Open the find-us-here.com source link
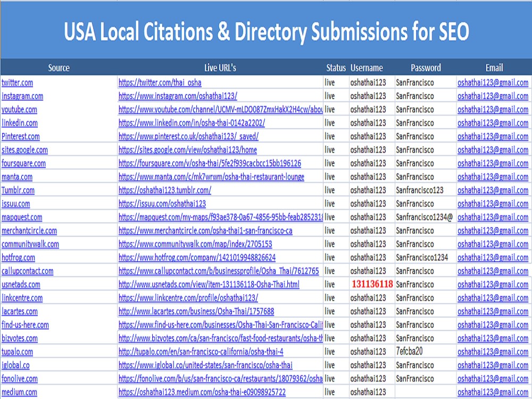 [x=26, y=325]
